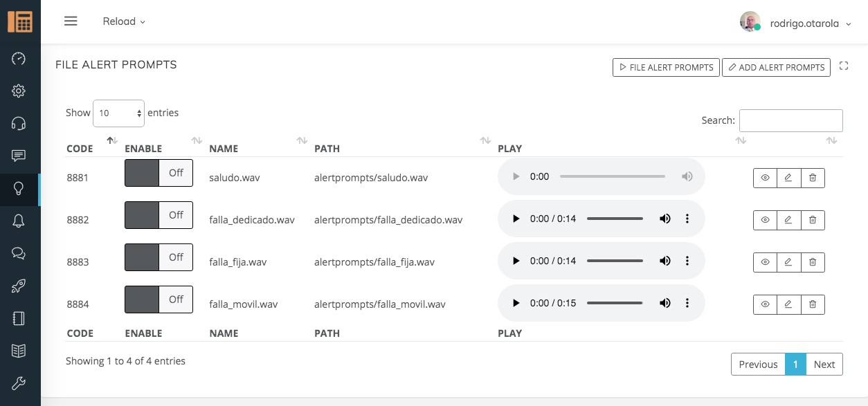Enable the switch for falla_fija.wav
Screen dimensions: 868x406
159,257
